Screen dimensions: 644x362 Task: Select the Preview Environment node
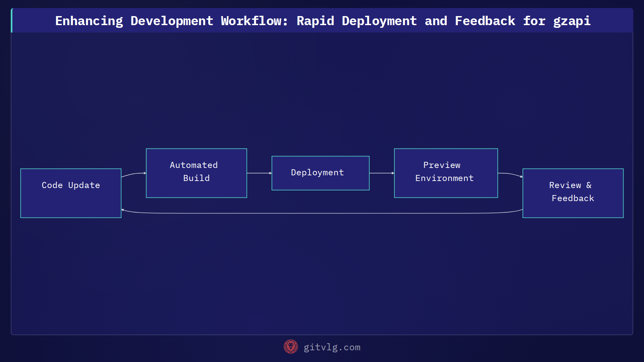click(x=446, y=173)
